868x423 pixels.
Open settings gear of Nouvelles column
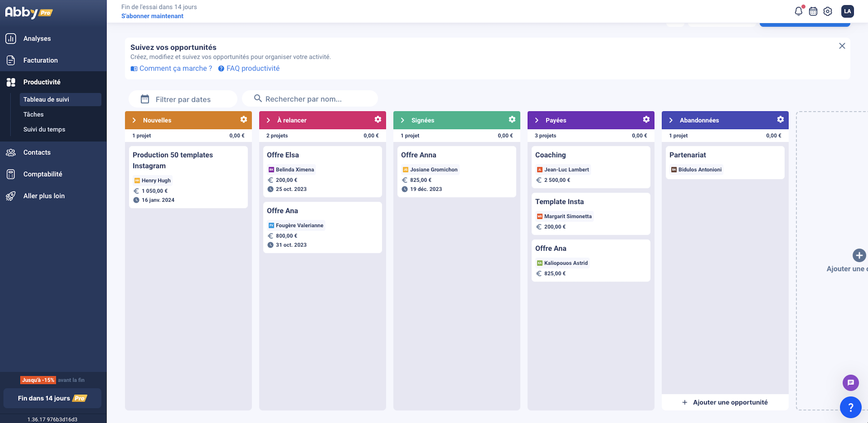coord(244,120)
